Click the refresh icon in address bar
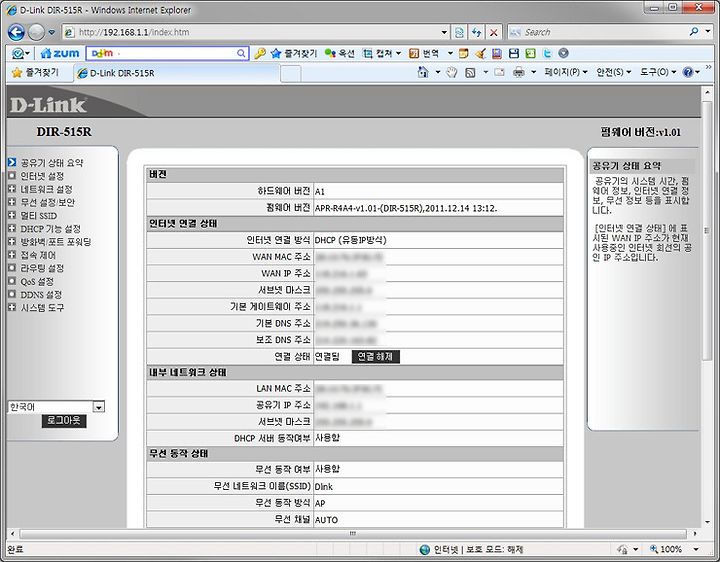Viewport: 720px width, 562px height. [476, 32]
